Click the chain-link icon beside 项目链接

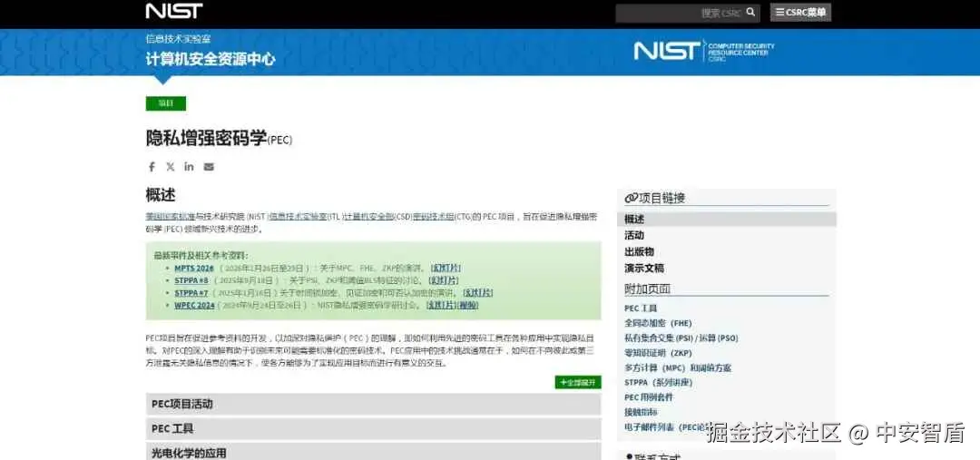(632, 198)
